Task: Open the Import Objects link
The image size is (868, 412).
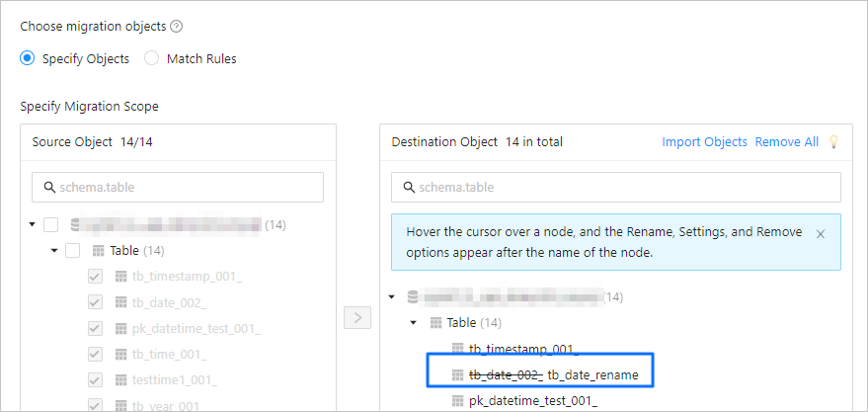Action: click(x=704, y=142)
